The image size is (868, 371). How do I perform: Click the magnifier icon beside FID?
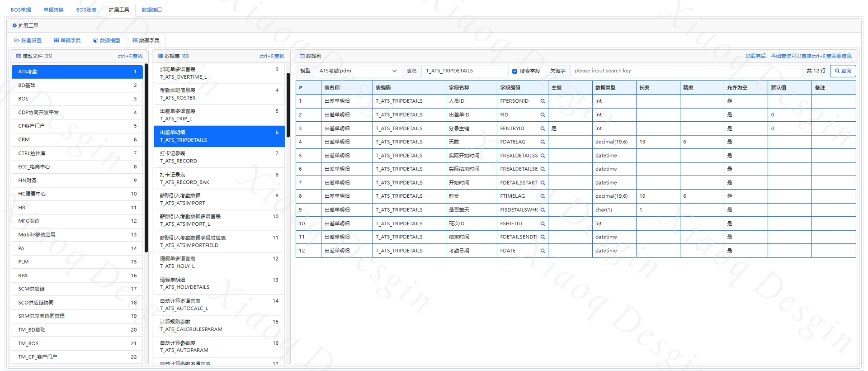pyautogui.click(x=542, y=115)
